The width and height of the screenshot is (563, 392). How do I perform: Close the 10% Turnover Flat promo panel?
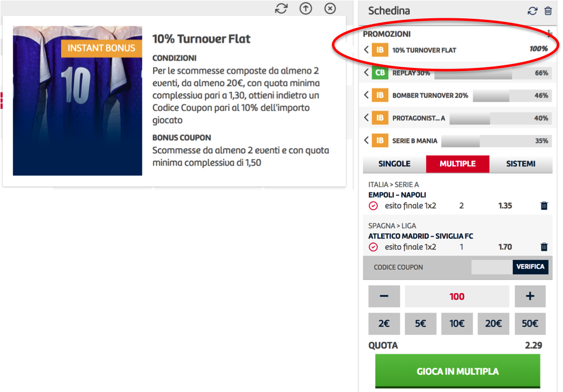point(330,8)
